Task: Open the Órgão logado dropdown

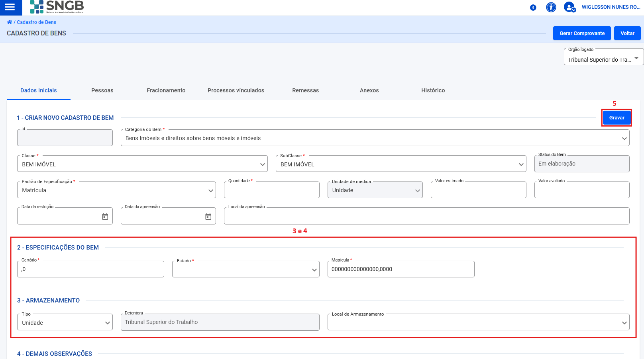Action: pos(603,57)
